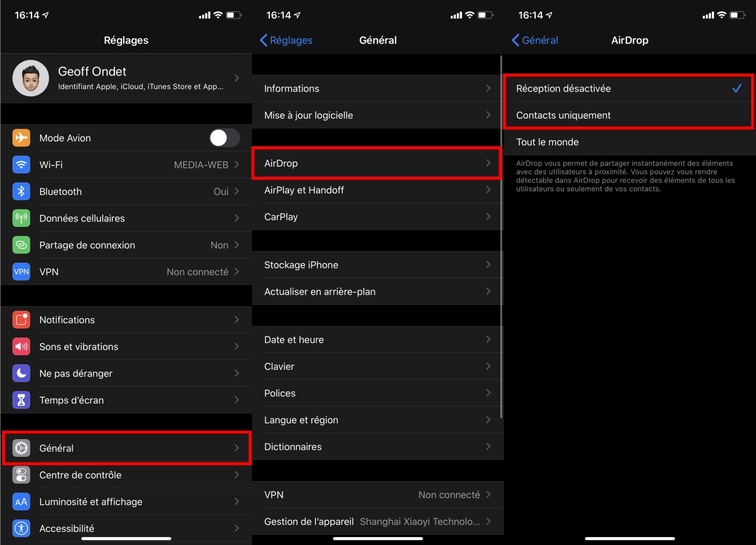Image resolution: width=756 pixels, height=545 pixels.
Task: Tap the chevron on the Wi-Fi row
Action: pos(237,164)
